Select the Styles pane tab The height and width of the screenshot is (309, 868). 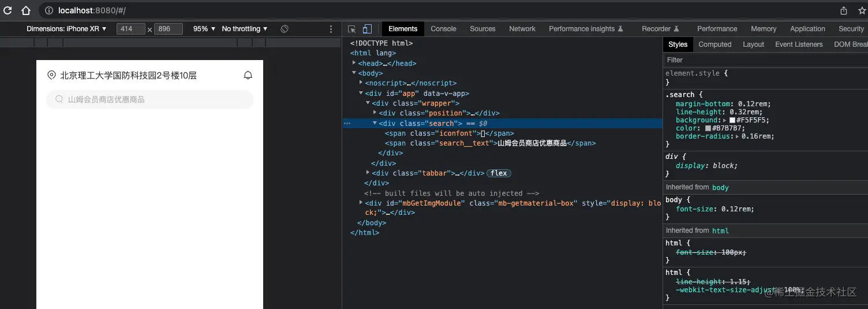(x=678, y=44)
